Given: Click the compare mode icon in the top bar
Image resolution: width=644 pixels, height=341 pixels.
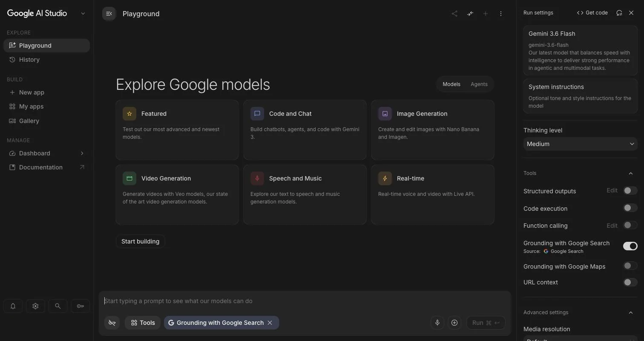Looking at the screenshot, I should (x=470, y=14).
